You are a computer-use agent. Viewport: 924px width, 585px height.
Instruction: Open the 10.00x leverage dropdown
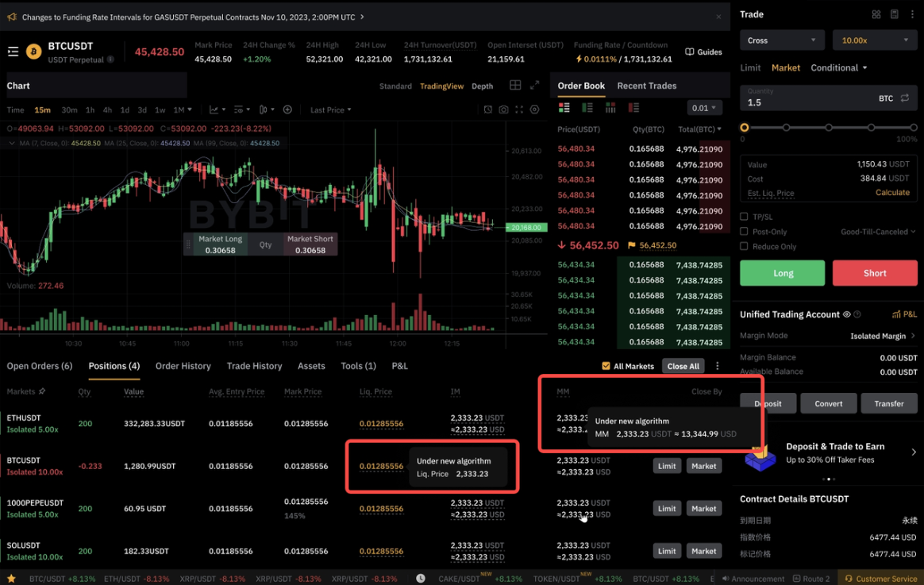pos(874,40)
